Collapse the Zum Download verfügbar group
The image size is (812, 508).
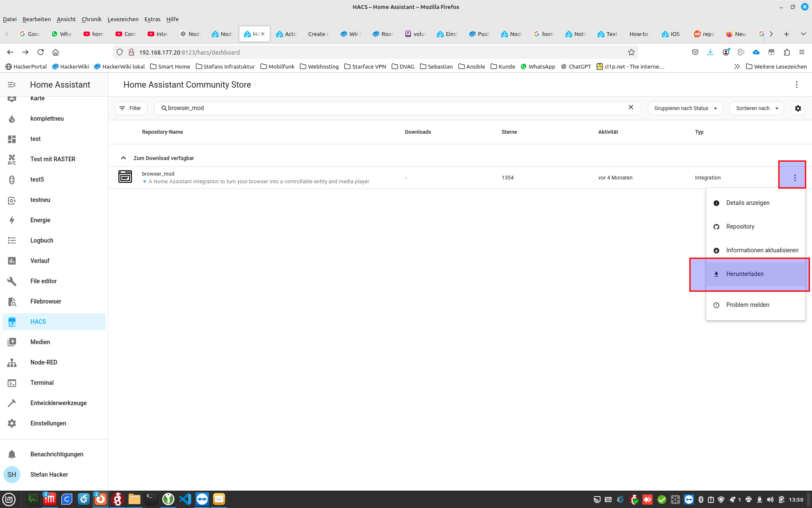pyautogui.click(x=123, y=158)
